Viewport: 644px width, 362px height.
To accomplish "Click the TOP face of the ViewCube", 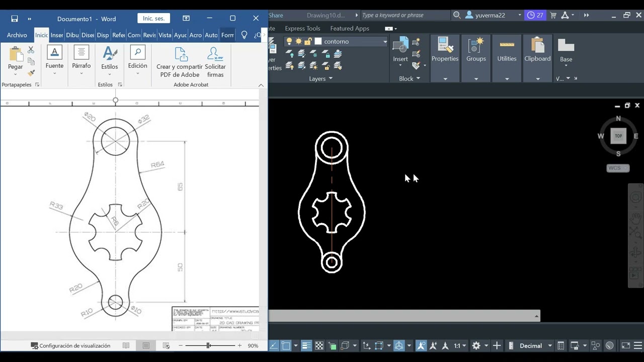I will [x=618, y=136].
